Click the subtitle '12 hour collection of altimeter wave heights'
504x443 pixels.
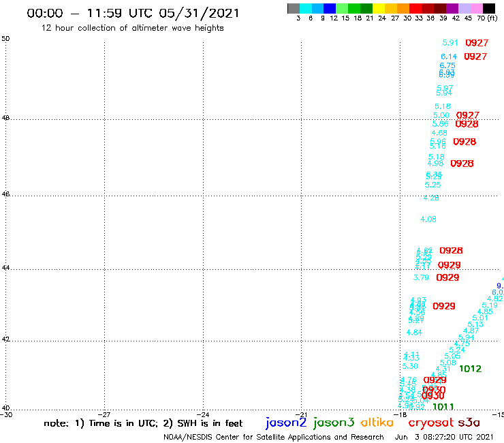(x=132, y=28)
